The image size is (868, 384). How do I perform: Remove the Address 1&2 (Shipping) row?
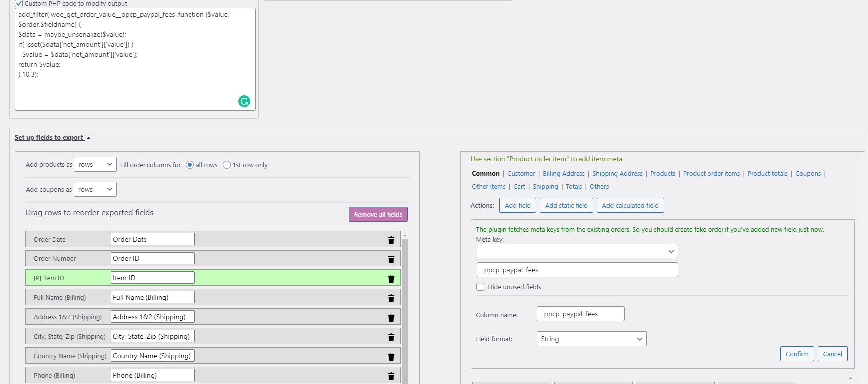tap(391, 318)
